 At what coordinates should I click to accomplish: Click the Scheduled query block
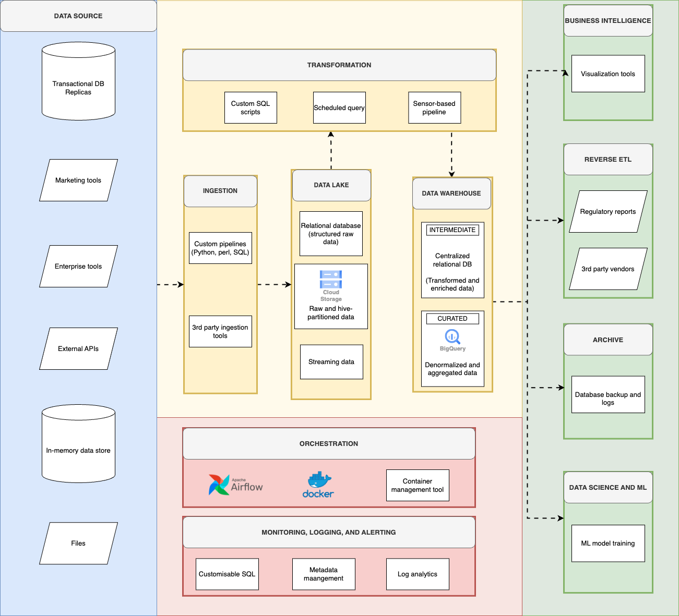point(339,107)
